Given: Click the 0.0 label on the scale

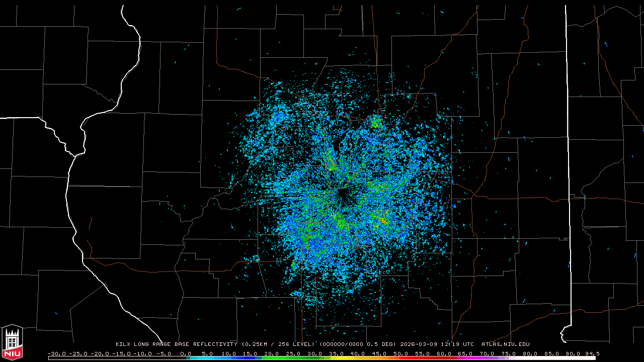Looking at the screenshot, I should (186, 353).
